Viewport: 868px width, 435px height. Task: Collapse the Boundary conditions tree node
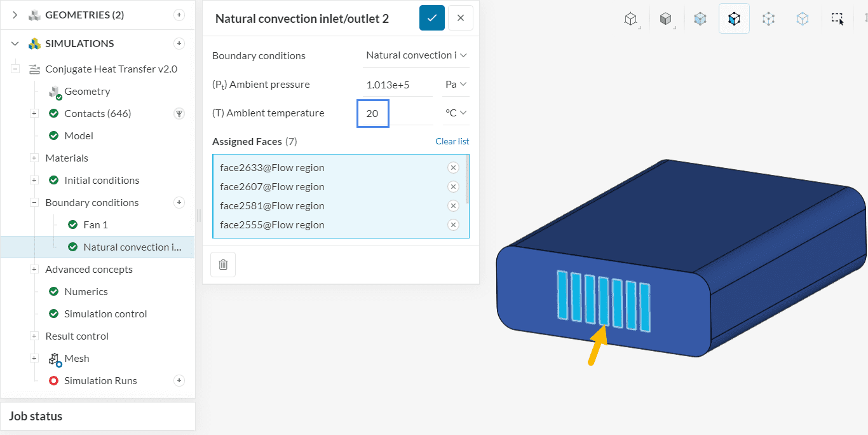point(34,203)
